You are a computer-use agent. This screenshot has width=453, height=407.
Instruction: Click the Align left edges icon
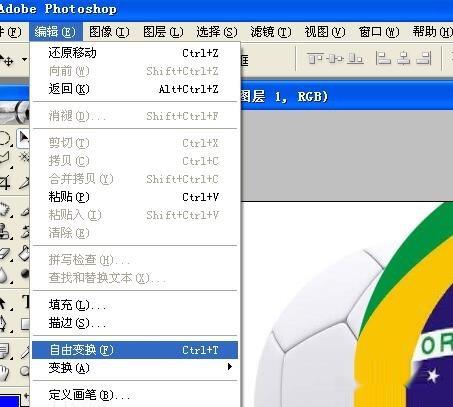(x=383, y=58)
